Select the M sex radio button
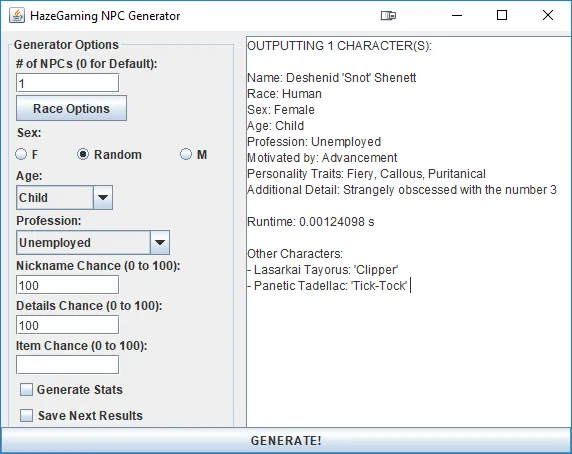 coord(186,154)
